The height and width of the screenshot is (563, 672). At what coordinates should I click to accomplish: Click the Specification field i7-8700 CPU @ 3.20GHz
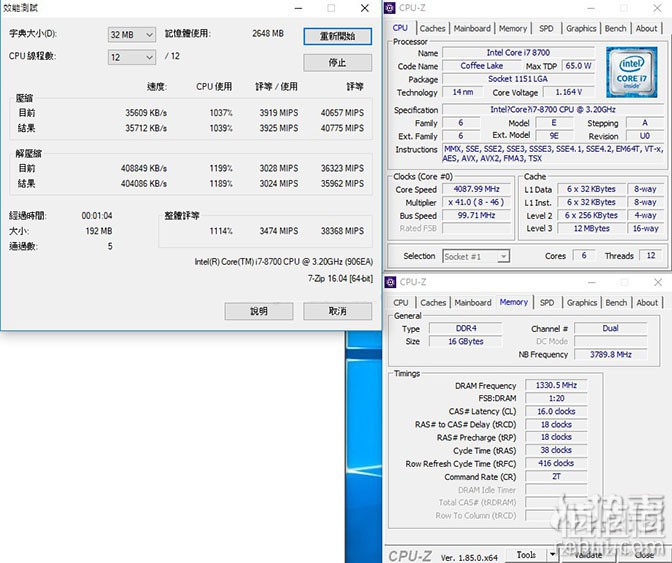tap(552, 109)
